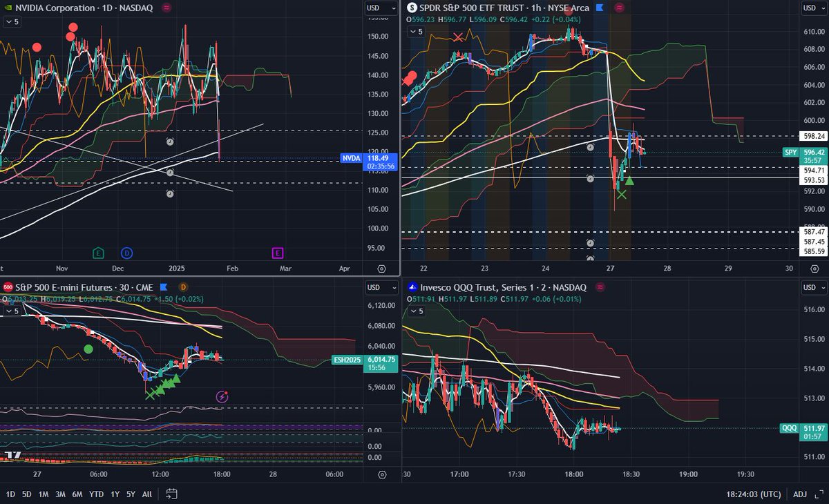Open NVIDIA chart settings gear

point(382,268)
